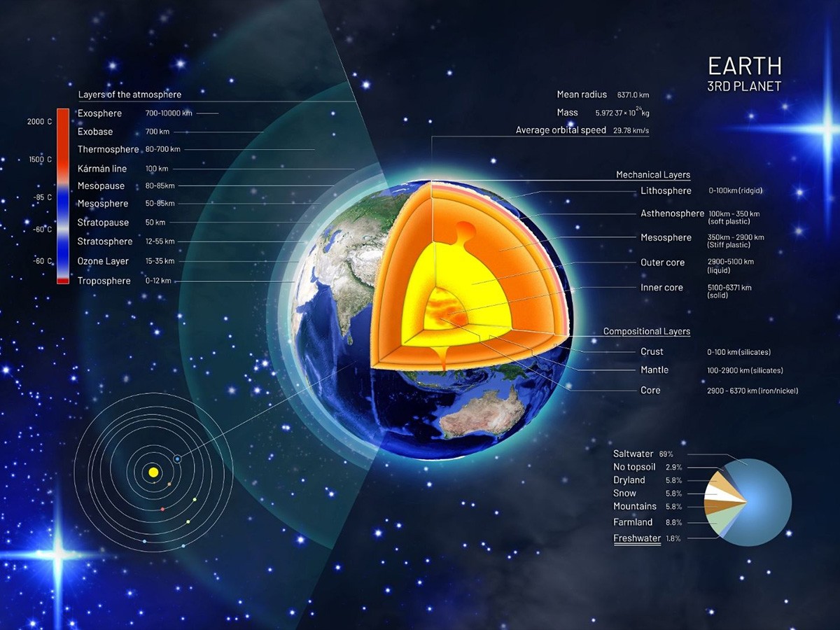
Task: Click the Kármán line label
Action: 101,168
